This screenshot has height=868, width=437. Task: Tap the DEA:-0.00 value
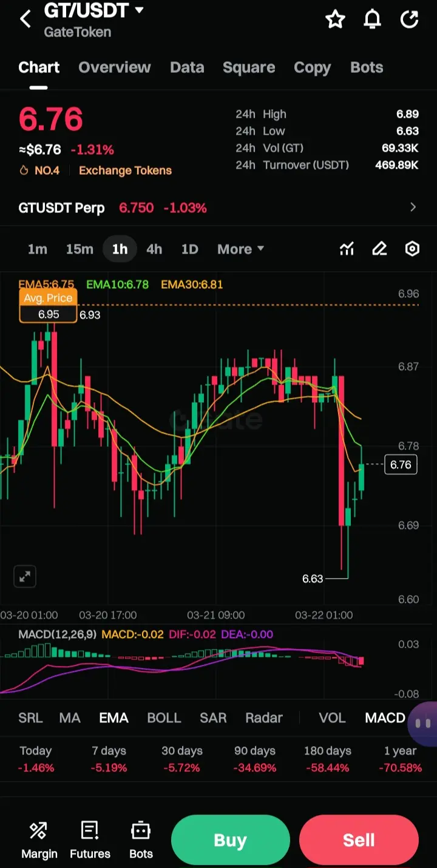tap(247, 634)
